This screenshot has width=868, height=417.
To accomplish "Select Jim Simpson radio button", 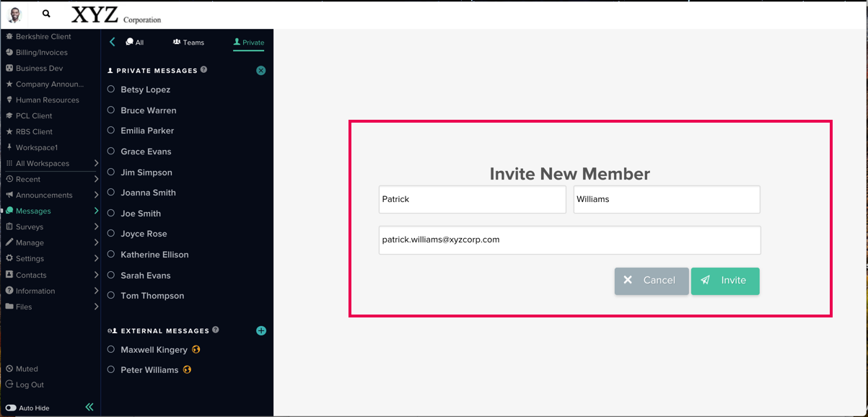I will pyautogui.click(x=111, y=172).
